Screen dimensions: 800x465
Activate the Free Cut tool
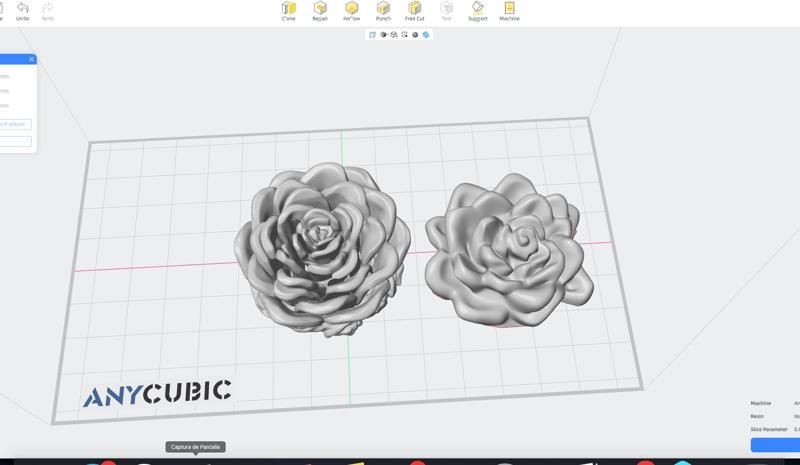click(414, 11)
